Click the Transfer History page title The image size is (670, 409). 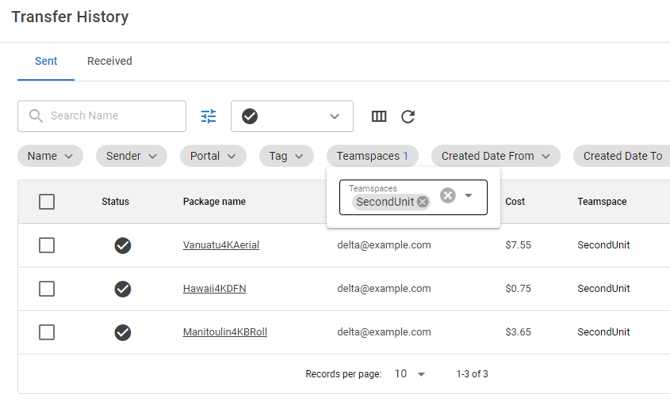pyautogui.click(x=70, y=17)
